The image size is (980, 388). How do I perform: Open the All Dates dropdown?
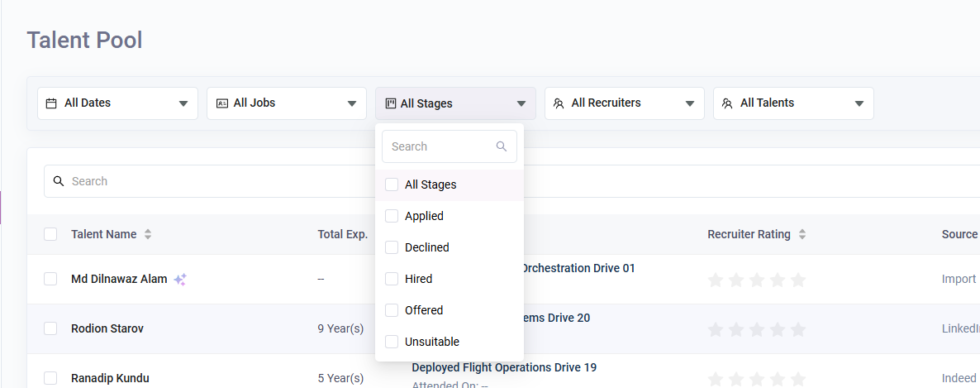(x=117, y=103)
